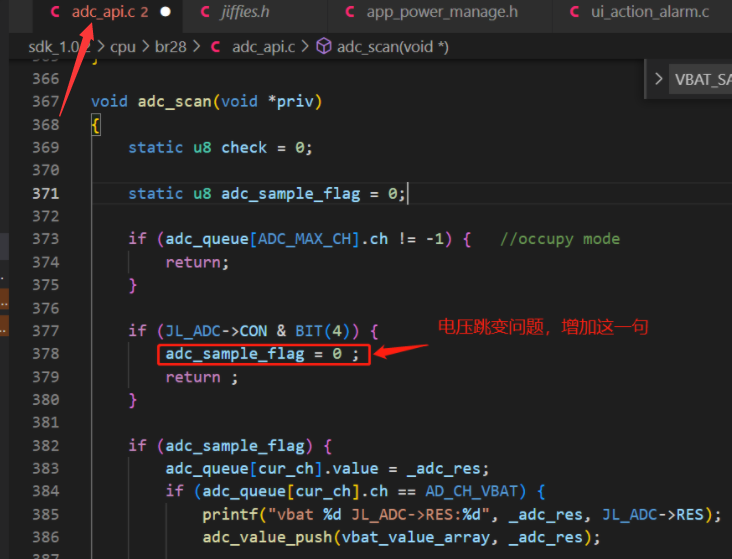Viewport: 732px width, 559px height.
Task: Click line number 371 in the gutter
Action: click(46, 193)
